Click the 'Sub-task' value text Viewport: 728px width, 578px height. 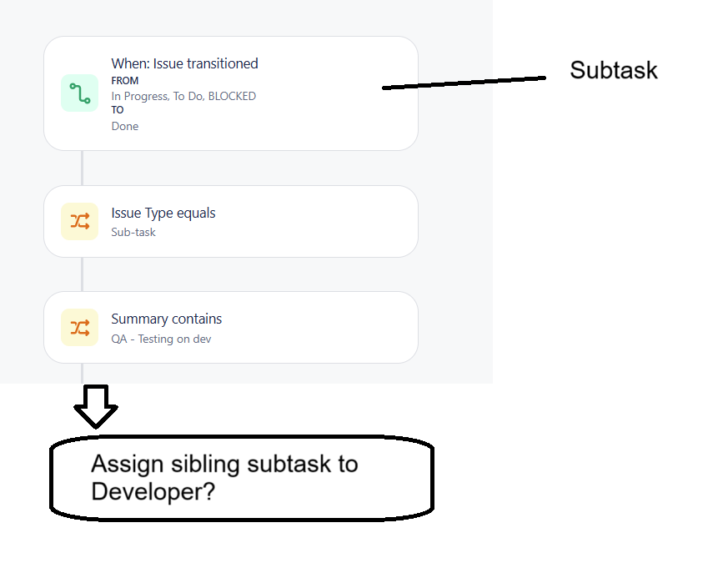133,232
